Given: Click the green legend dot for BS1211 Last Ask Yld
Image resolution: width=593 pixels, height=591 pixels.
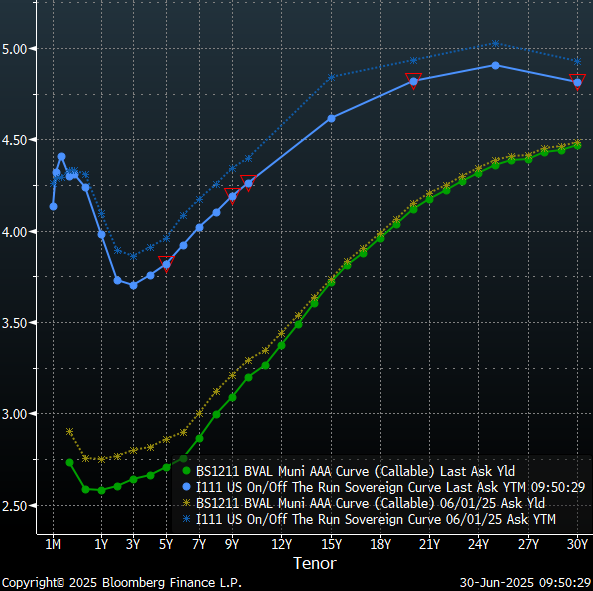Looking at the screenshot, I should (x=186, y=471).
